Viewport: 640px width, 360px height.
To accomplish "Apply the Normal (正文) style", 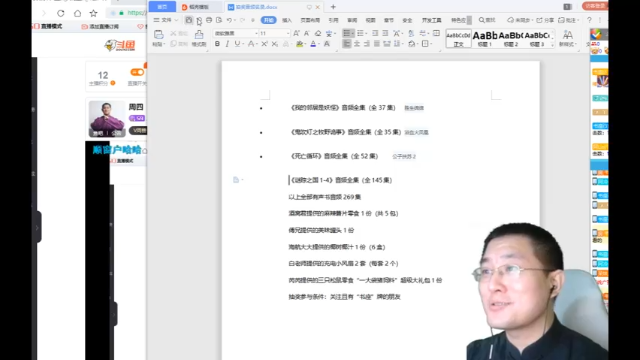I will coord(458,38).
